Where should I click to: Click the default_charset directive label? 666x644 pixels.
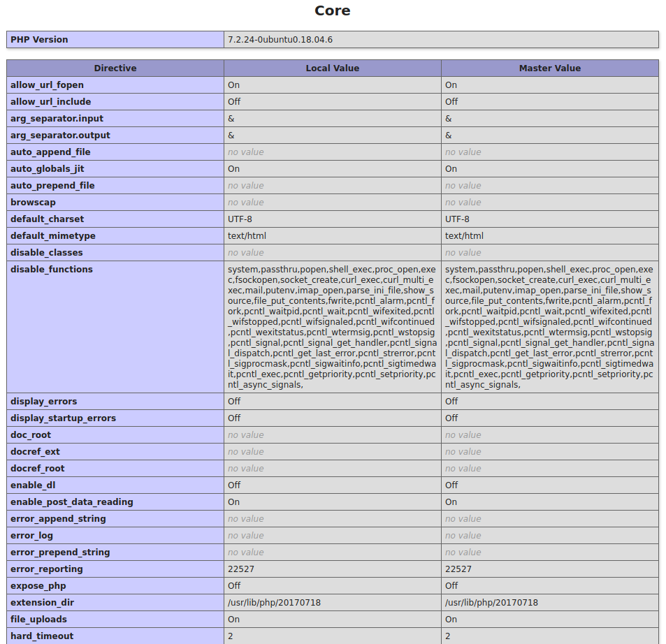point(48,219)
